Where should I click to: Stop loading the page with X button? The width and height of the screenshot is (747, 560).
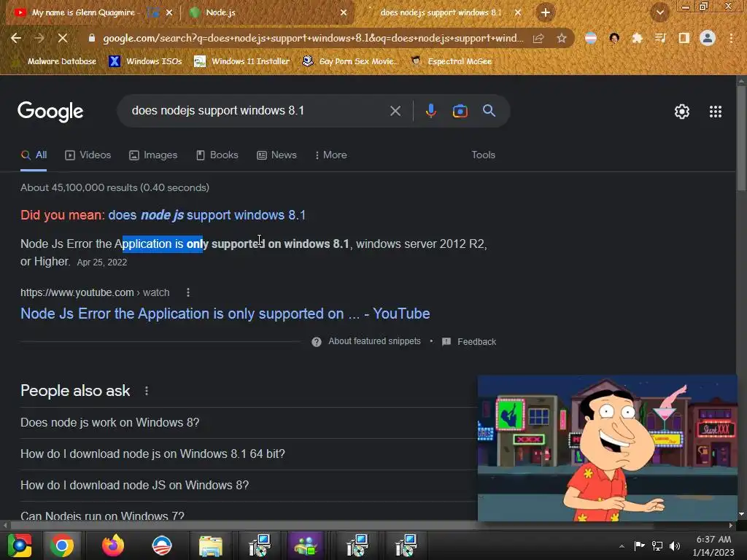[x=63, y=38]
